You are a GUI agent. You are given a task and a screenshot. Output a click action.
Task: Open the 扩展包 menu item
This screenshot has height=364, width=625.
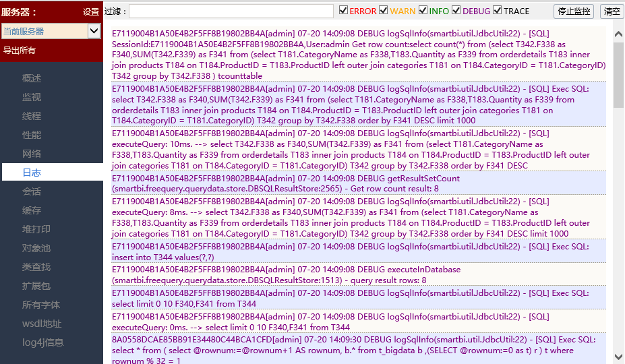pos(36,285)
